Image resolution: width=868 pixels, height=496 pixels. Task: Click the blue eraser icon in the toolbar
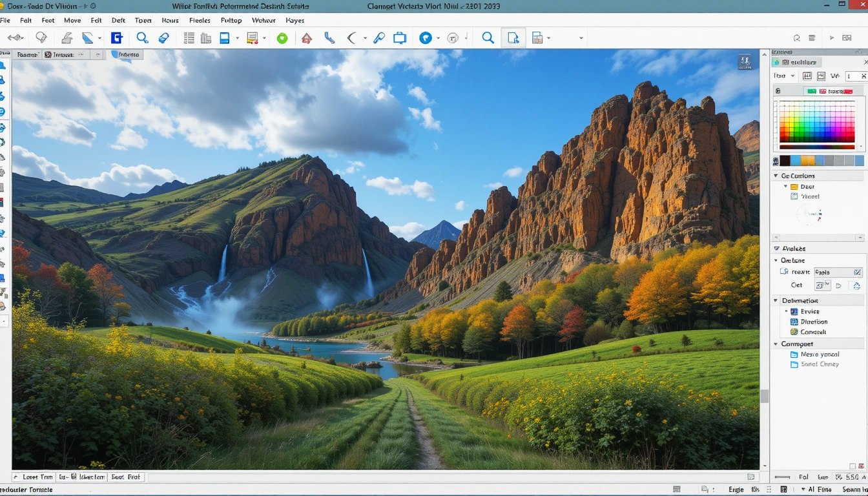(164, 38)
